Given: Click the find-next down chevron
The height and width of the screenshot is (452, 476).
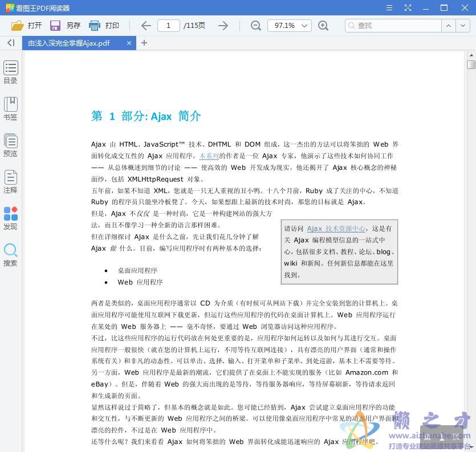Looking at the screenshot, I should pos(463,26).
